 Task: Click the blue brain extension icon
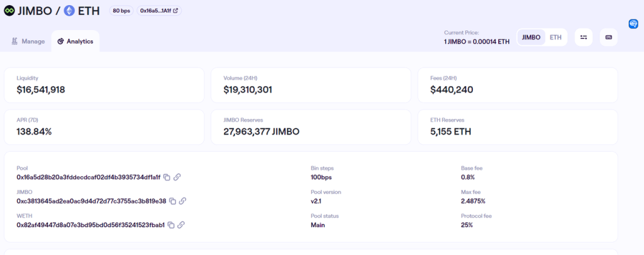(634, 24)
